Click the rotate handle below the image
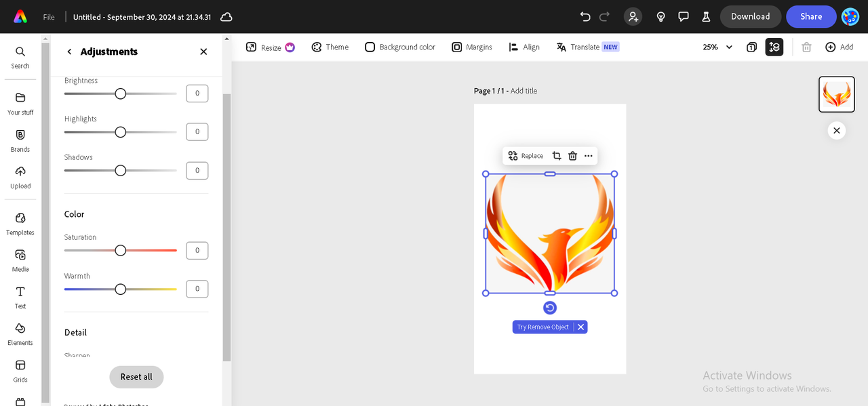The height and width of the screenshot is (406, 868). 550,308
